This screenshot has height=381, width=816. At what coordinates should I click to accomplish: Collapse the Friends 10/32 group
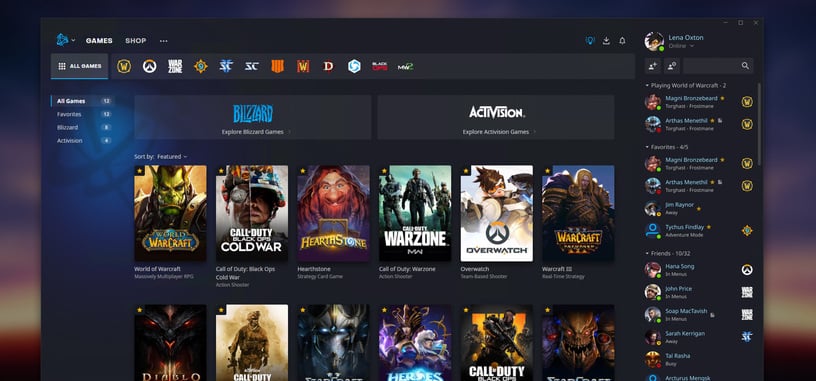(668, 253)
